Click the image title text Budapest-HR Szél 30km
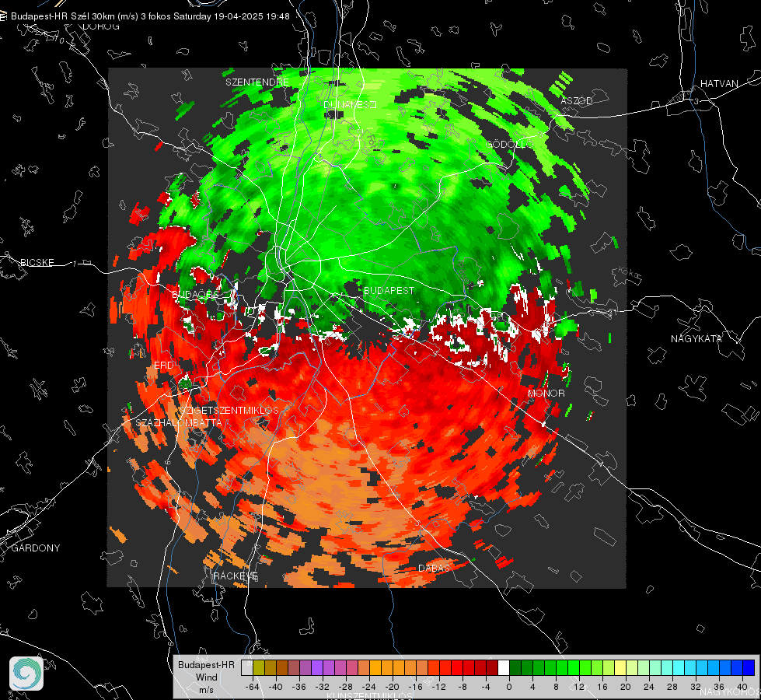The height and width of the screenshot is (700, 761). [x=62, y=16]
